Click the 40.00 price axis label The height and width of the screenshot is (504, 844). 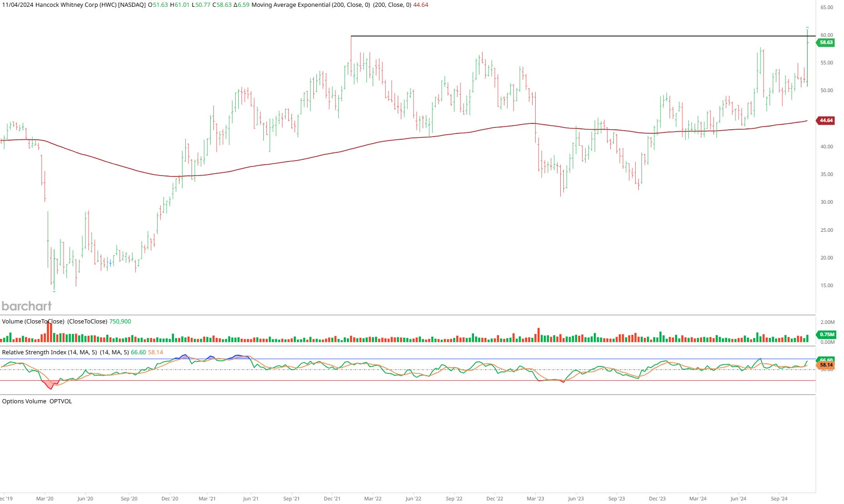827,147
